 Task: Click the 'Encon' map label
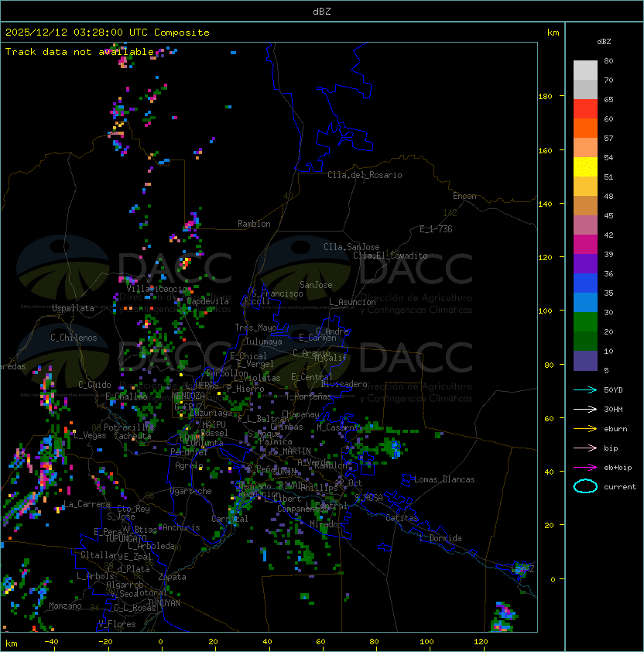464,196
